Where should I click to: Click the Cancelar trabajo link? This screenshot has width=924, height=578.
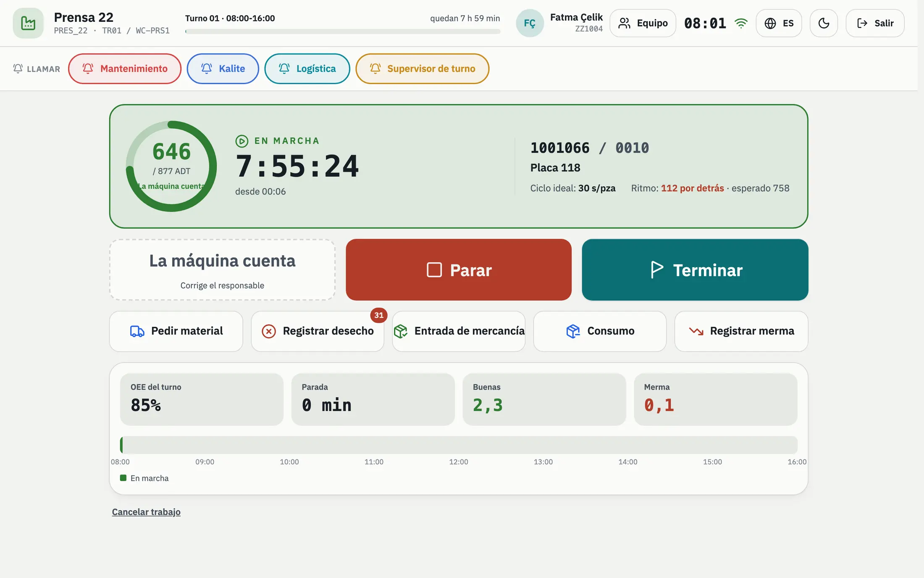(x=146, y=512)
